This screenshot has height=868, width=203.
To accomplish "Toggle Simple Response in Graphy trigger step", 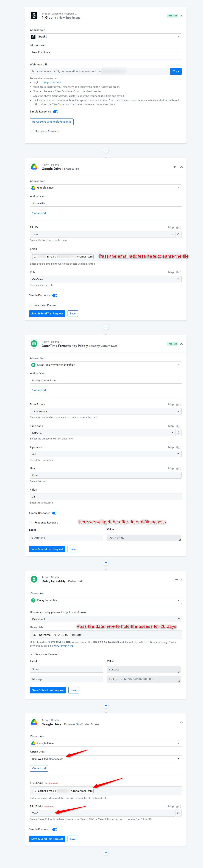I will coord(56,112).
